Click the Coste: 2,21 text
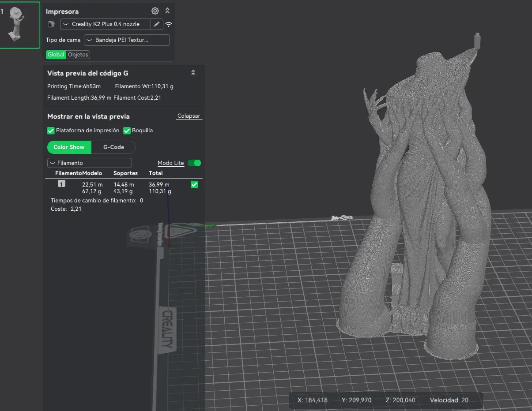532x411 pixels. pos(66,209)
